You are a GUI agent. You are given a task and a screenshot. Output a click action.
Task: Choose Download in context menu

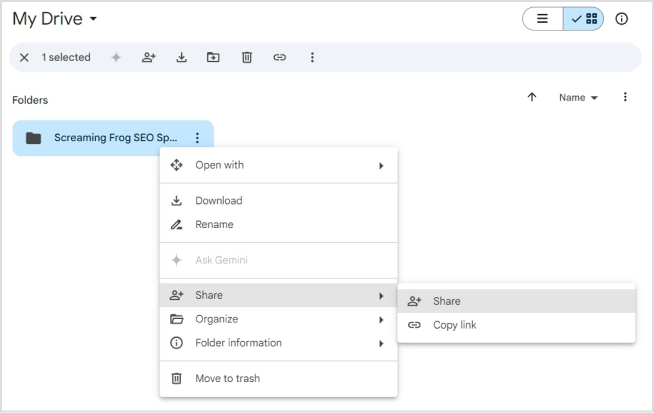point(278,201)
